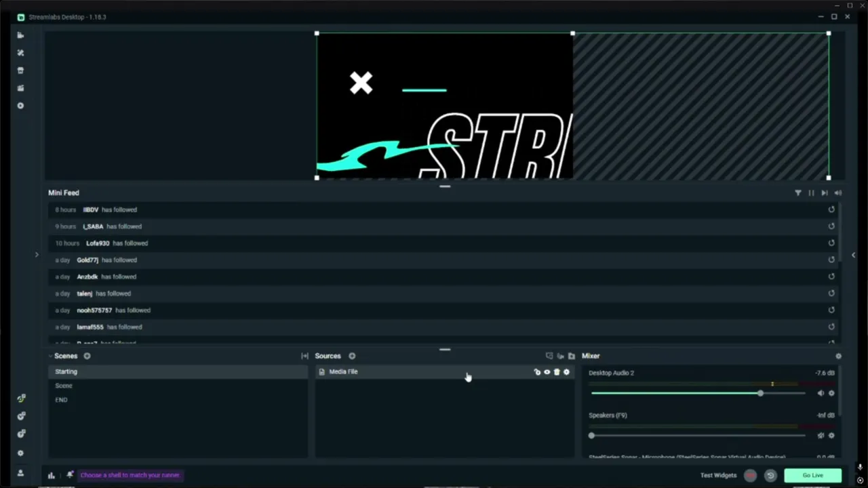Click Desktop Audio 2 volume slider
Viewport: 868px width, 488px height.
coord(698,393)
